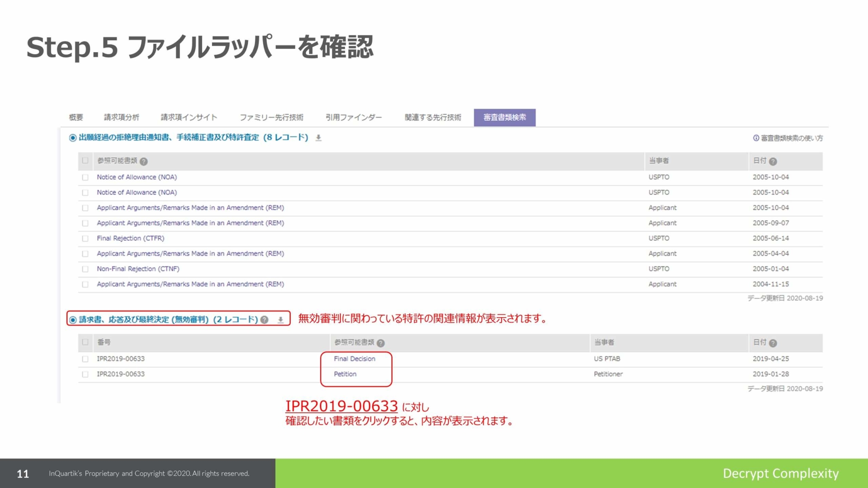Check the Non-Final Rejection (CTNF) row

tap(85, 269)
